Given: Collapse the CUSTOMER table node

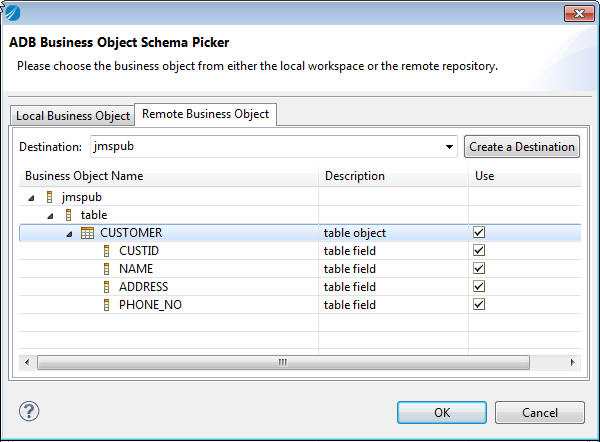Looking at the screenshot, I should [x=69, y=234].
